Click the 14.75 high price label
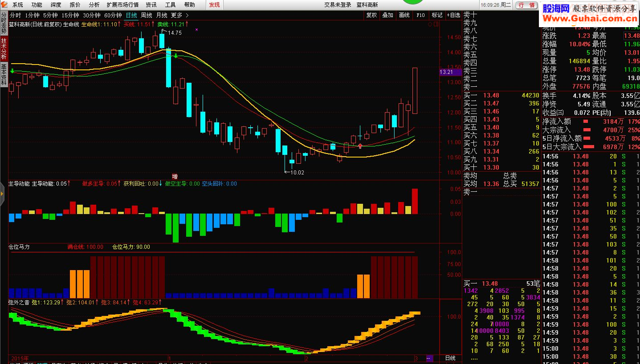 click(x=175, y=33)
